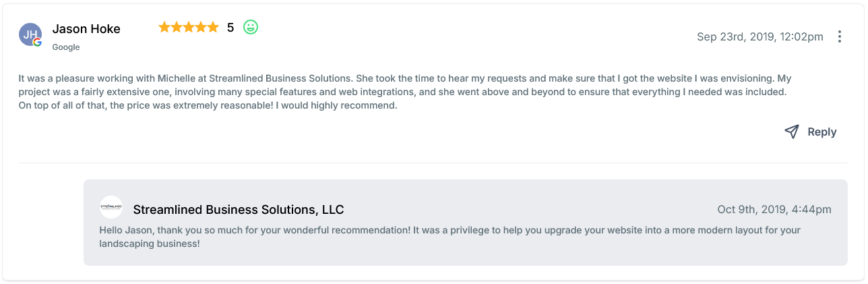
Task: Select the first rating star
Action: click(x=164, y=28)
